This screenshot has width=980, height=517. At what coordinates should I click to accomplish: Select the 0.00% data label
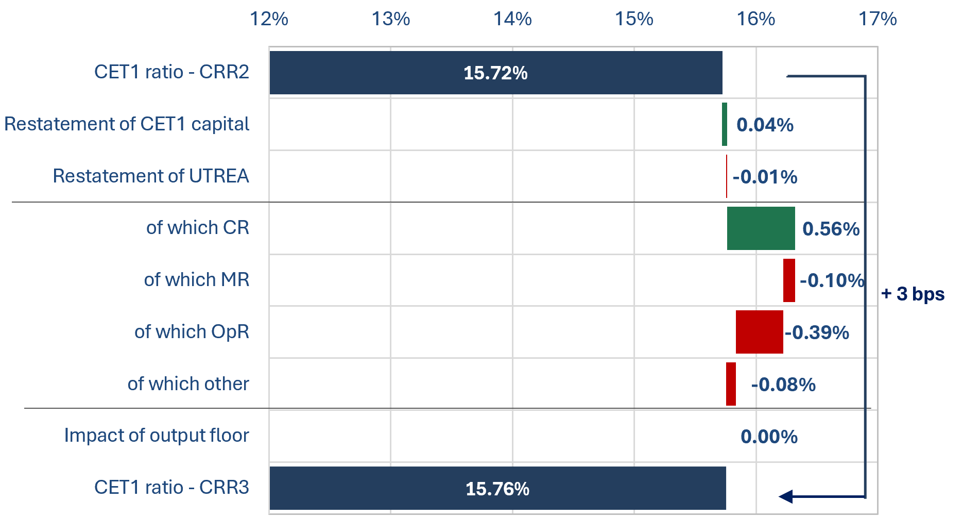769,437
